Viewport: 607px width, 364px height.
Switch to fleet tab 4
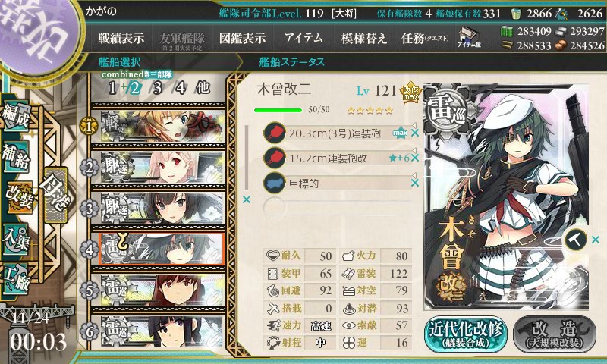[x=181, y=88]
